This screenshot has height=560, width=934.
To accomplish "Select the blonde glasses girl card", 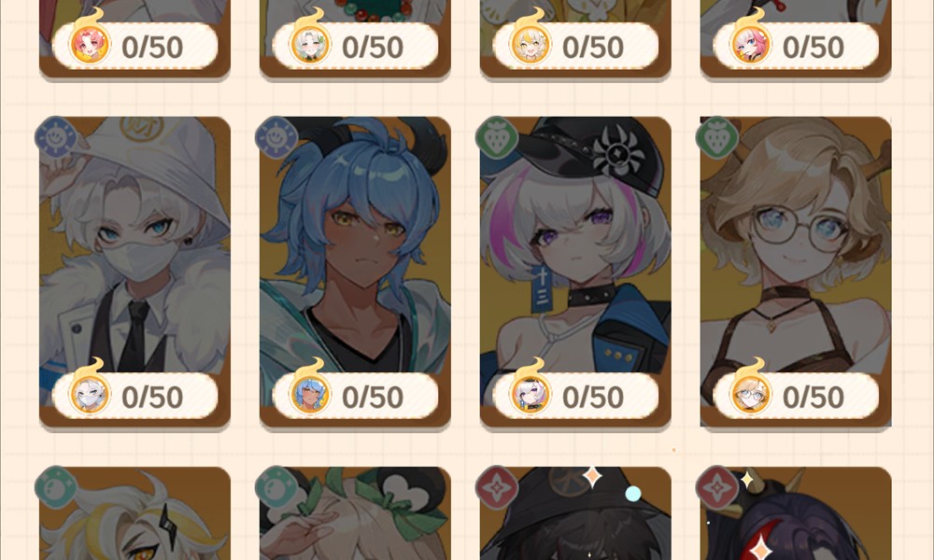I will 796,272.
